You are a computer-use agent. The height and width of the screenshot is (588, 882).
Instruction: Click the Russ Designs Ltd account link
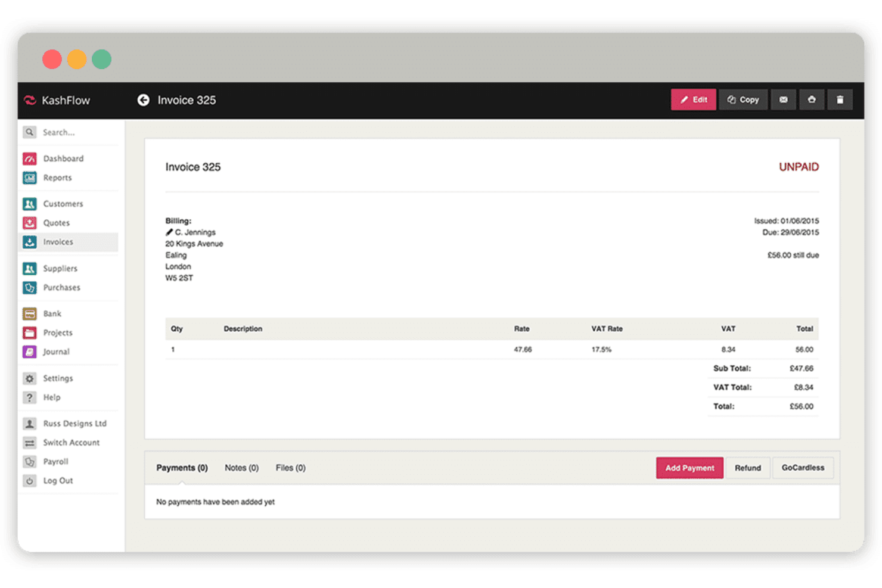pyautogui.click(x=74, y=424)
